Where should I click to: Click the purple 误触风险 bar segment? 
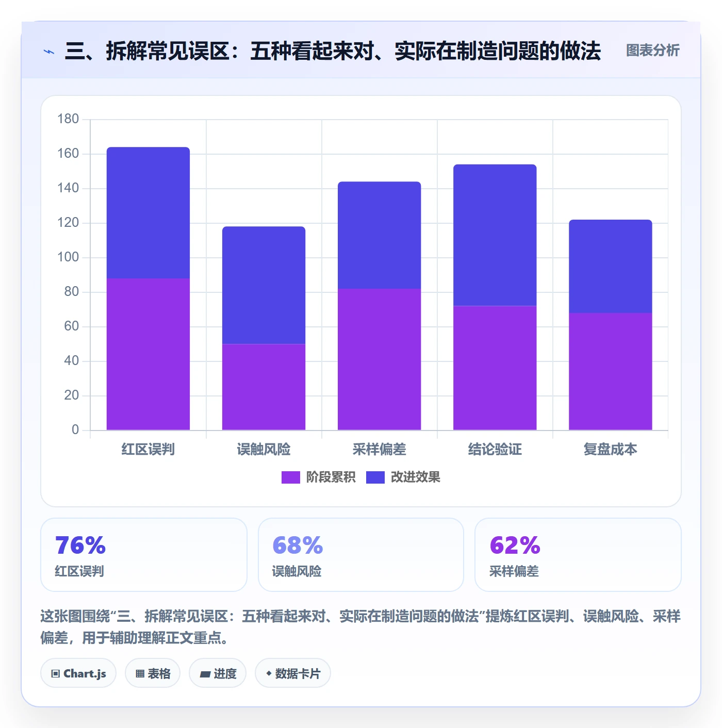coord(264,387)
